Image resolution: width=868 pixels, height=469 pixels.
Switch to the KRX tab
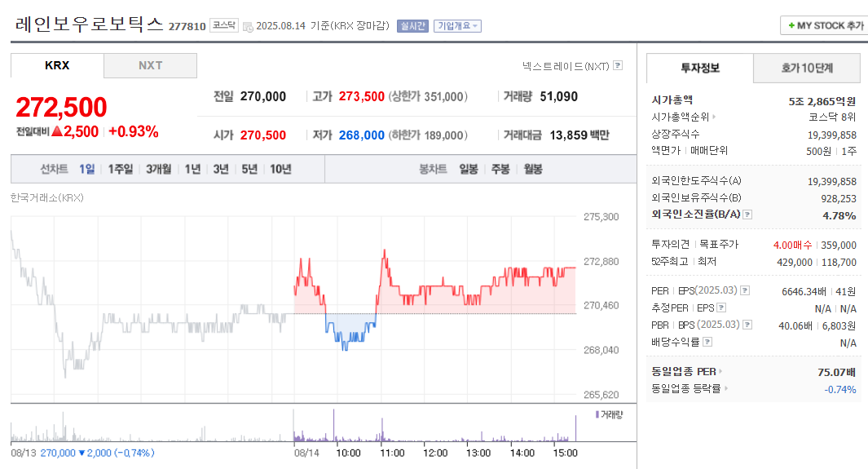point(57,65)
